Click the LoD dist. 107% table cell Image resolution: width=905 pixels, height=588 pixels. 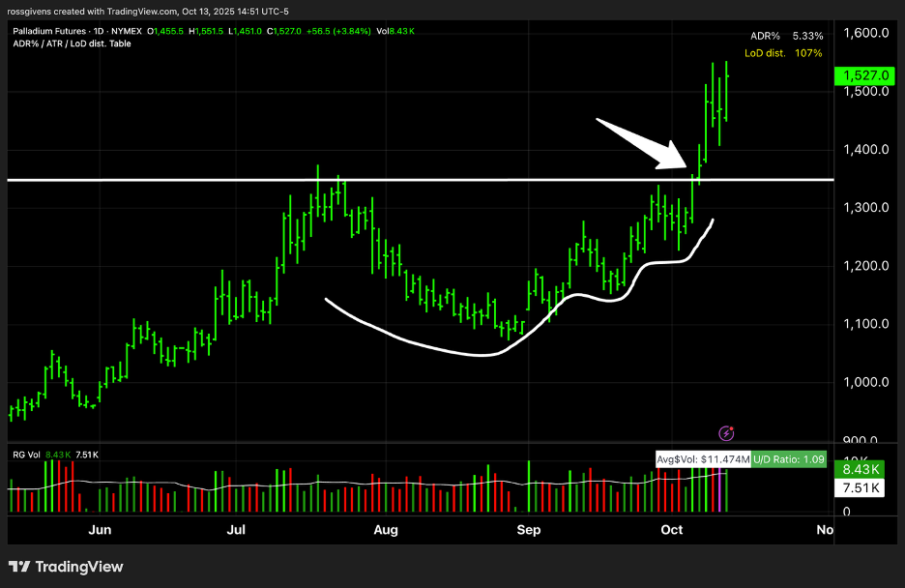783,52
